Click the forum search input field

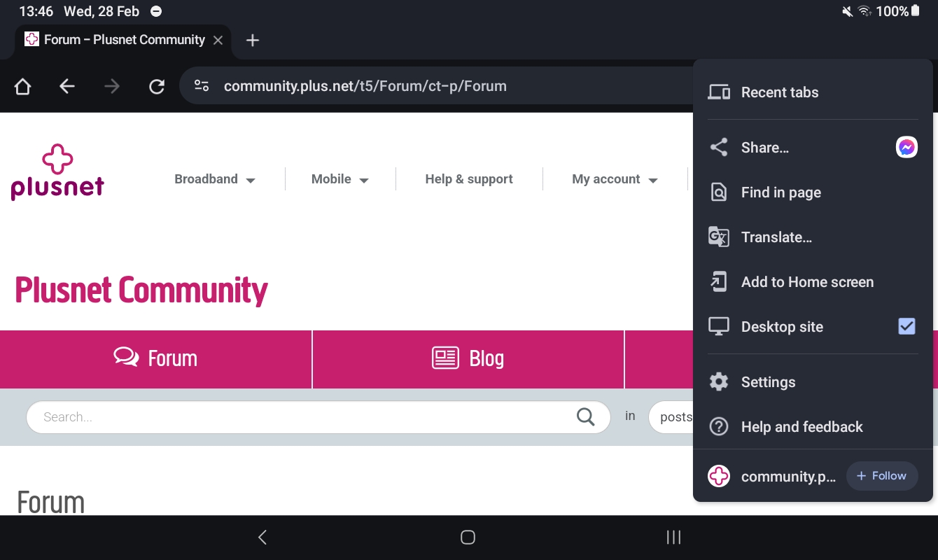tap(280, 416)
